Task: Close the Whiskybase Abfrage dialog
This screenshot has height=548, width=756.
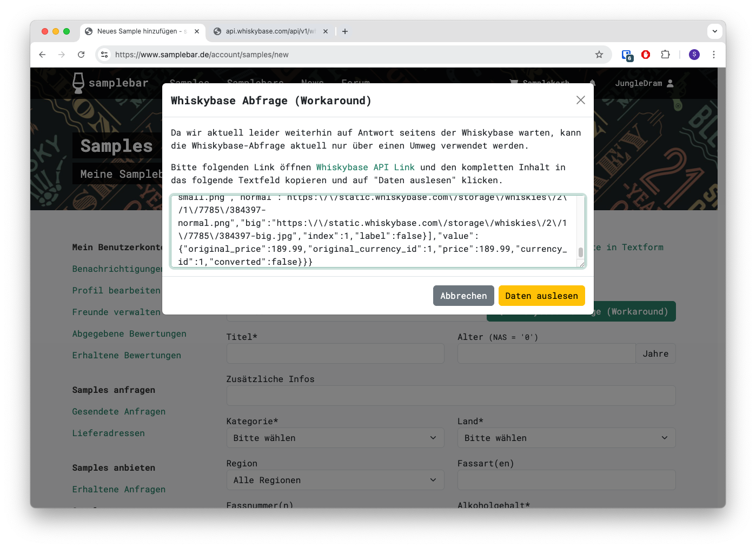Action: tap(580, 100)
